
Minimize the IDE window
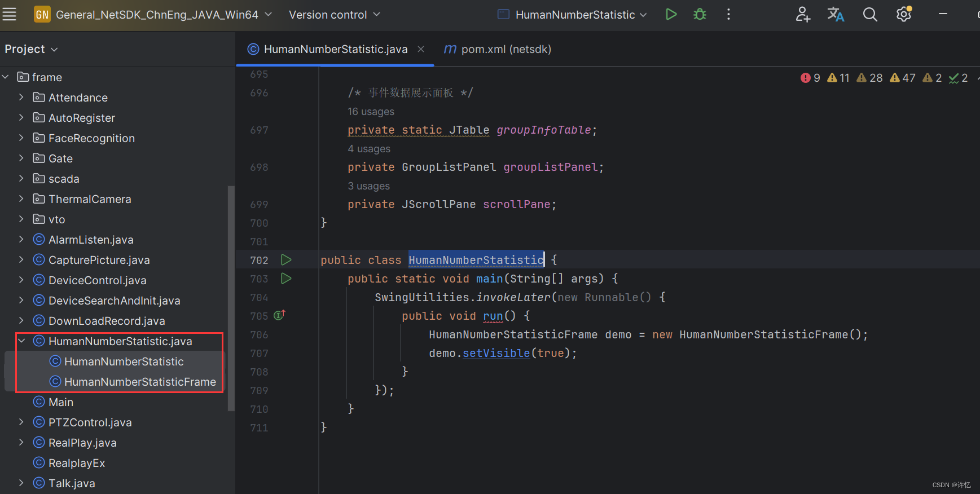pyautogui.click(x=943, y=15)
